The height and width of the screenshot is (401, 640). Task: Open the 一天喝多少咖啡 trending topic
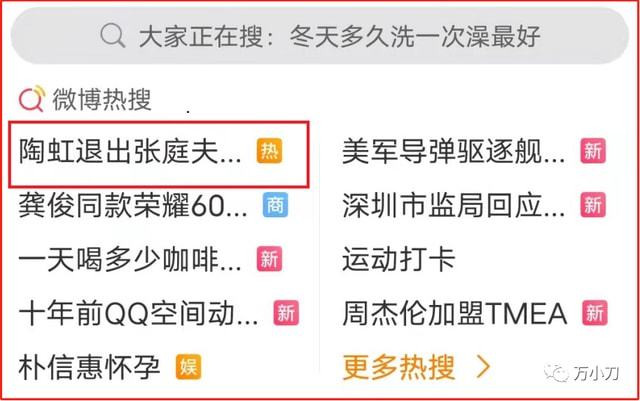130,260
